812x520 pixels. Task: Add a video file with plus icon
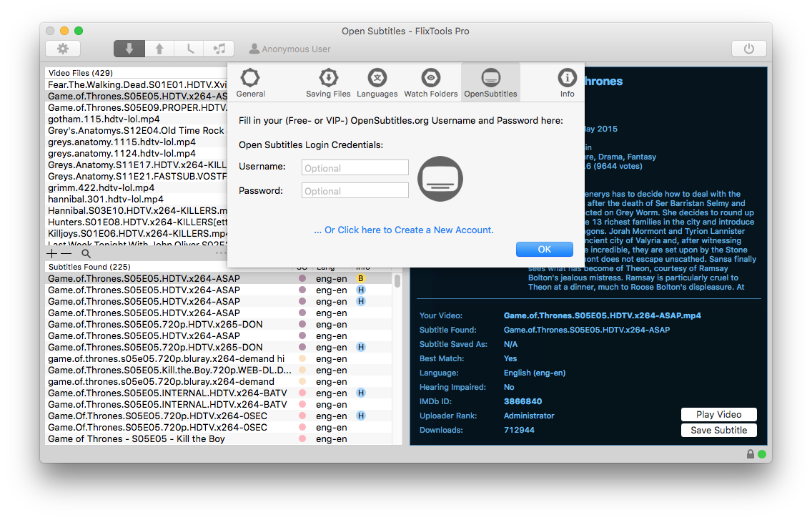(x=51, y=253)
